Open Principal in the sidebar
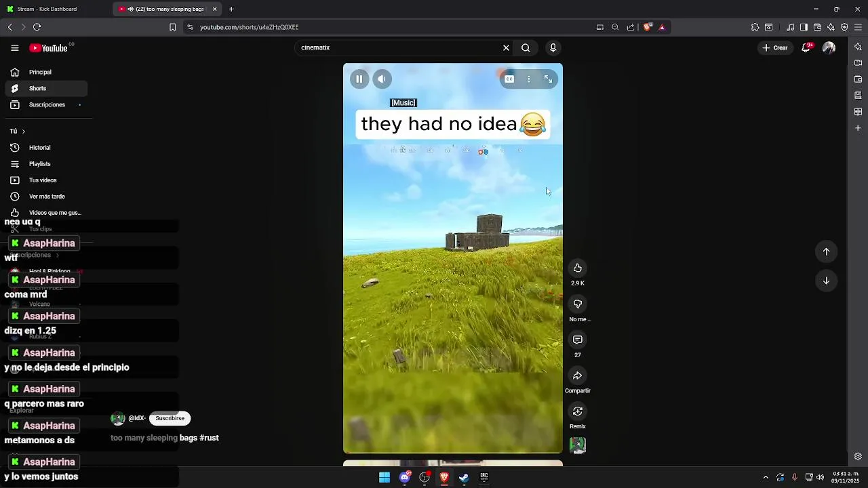The height and width of the screenshot is (488, 868). [46, 72]
